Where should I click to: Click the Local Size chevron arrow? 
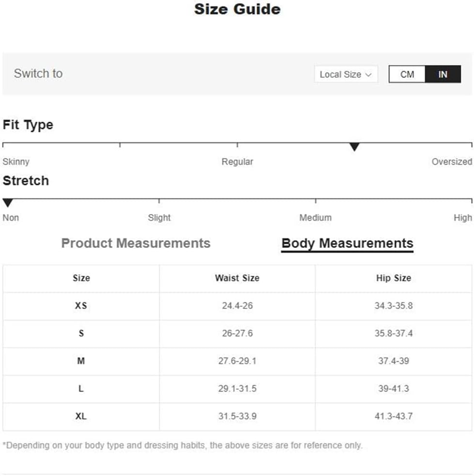(368, 75)
